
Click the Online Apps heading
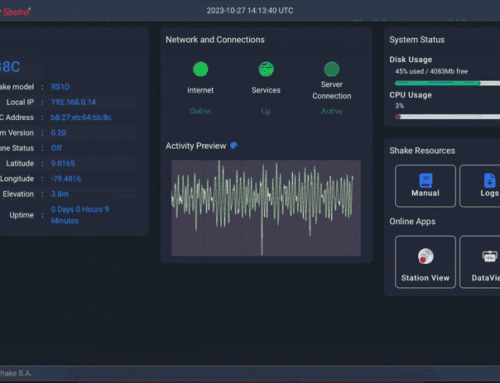point(412,222)
